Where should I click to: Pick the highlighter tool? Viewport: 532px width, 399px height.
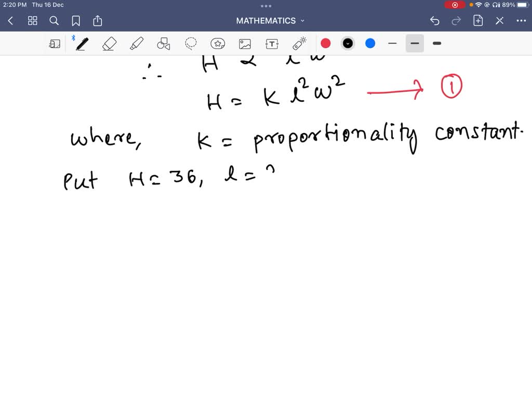pos(137,44)
